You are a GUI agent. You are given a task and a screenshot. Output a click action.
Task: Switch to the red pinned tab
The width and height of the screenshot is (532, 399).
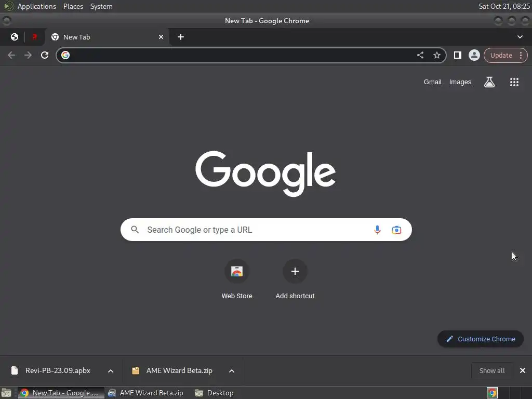pyautogui.click(x=34, y=37)
